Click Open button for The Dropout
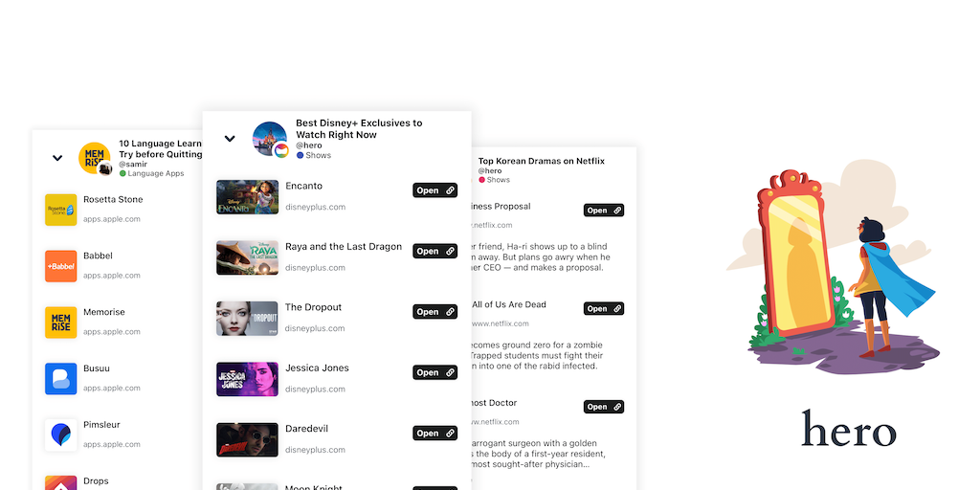This screenshot has width=980, height=490. point(435,312)
